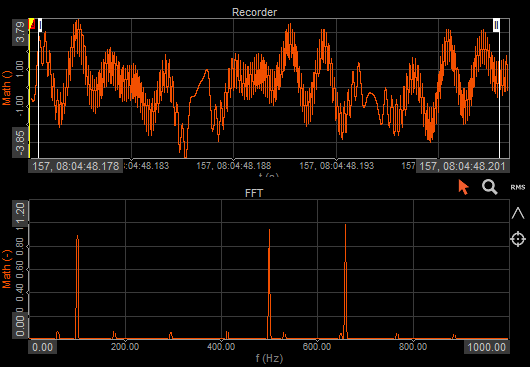The width and height of the screenshot is (530, 367).
Task: Click the 200.00 frequency tick
Action: (125, 347)
